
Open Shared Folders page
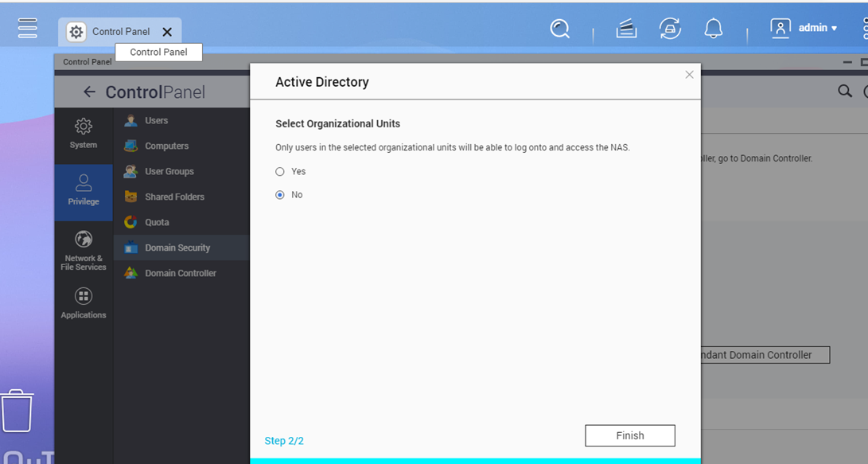pos(181,197)
